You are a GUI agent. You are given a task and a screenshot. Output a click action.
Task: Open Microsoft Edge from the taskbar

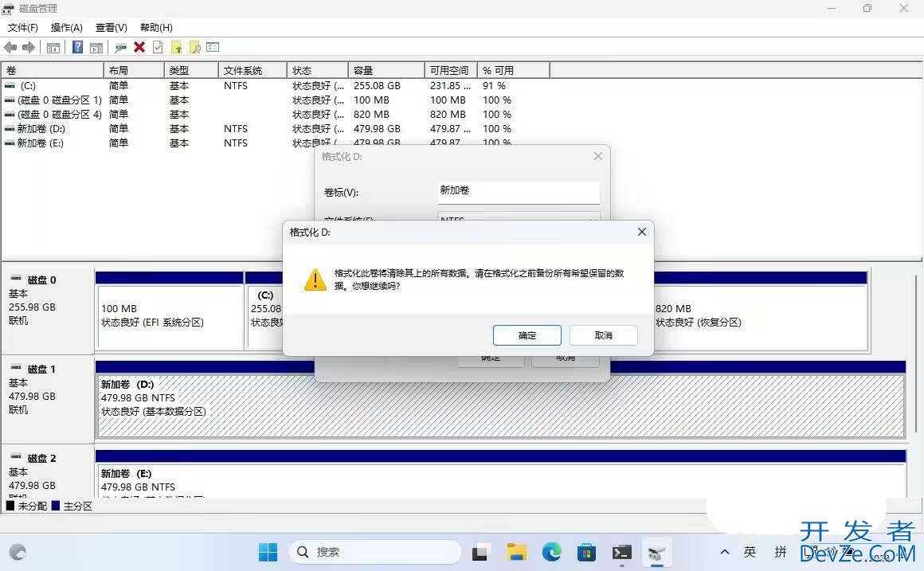(x=551, y=552)
